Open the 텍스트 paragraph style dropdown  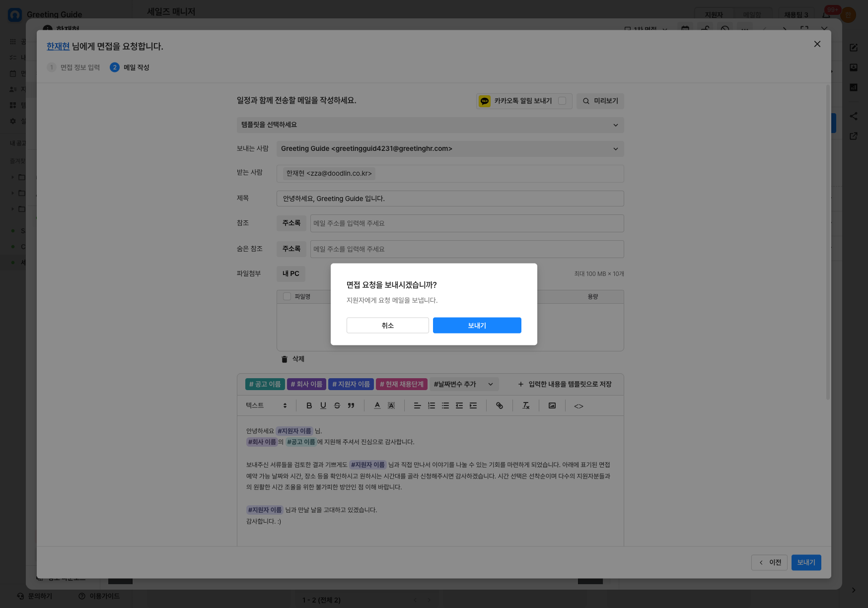point(266,405)
